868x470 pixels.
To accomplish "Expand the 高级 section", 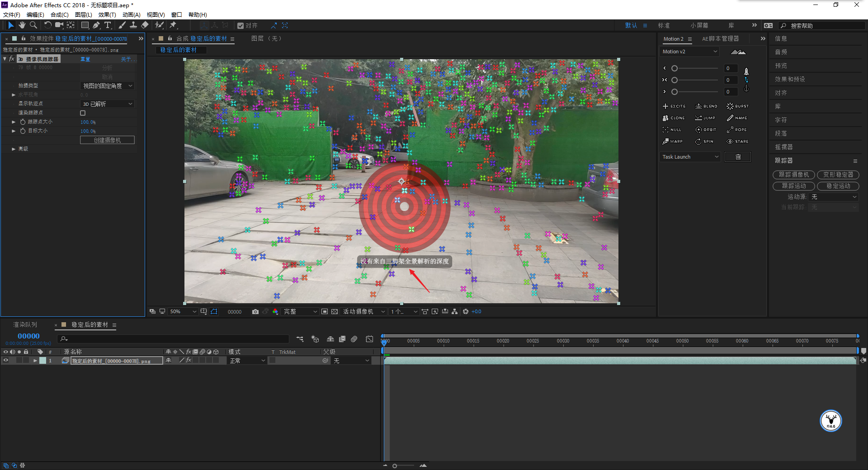I will point(14,149).
